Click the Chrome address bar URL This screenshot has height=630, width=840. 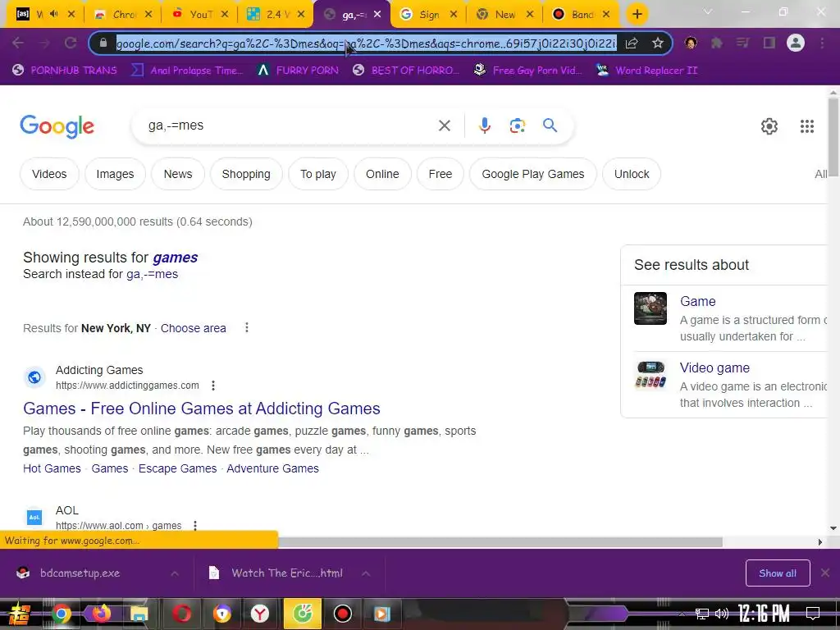tap(366, 43)
